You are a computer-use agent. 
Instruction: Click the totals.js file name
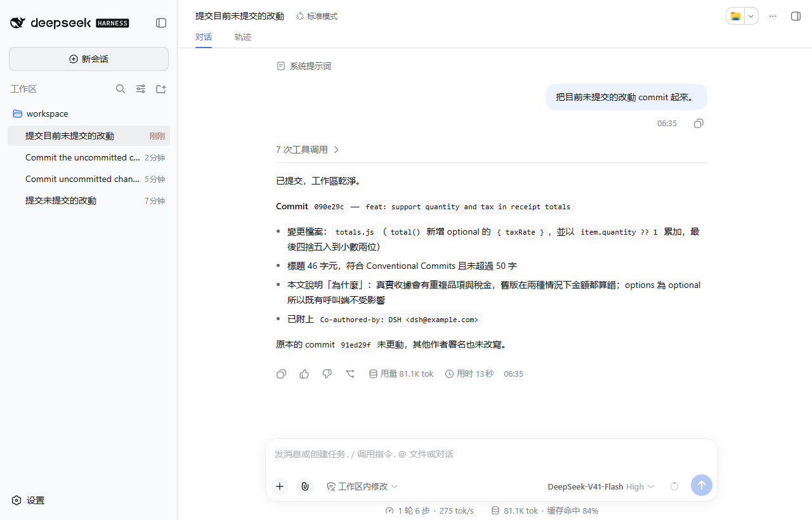[x=355, y=232]
